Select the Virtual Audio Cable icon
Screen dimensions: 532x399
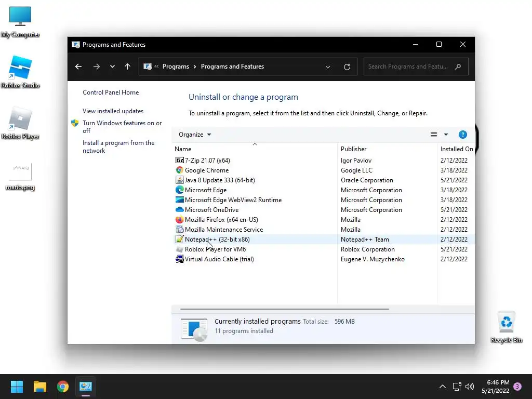(179, 259)
